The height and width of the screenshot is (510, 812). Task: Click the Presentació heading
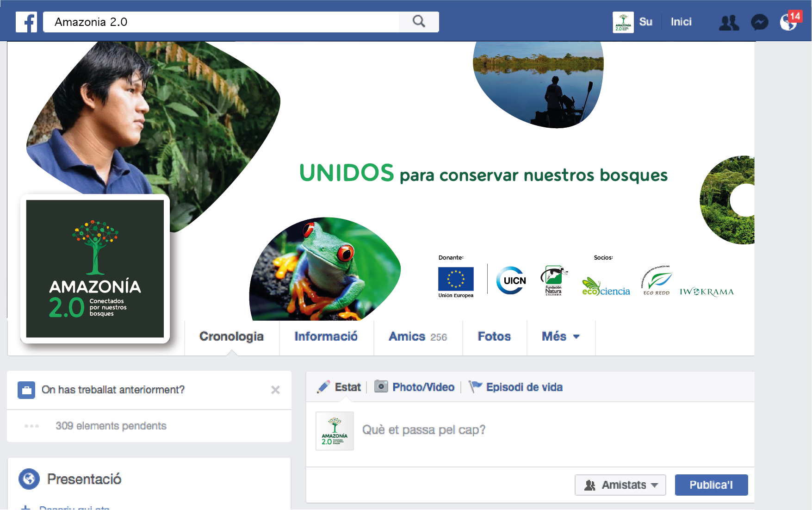click(x=84, y=479)
